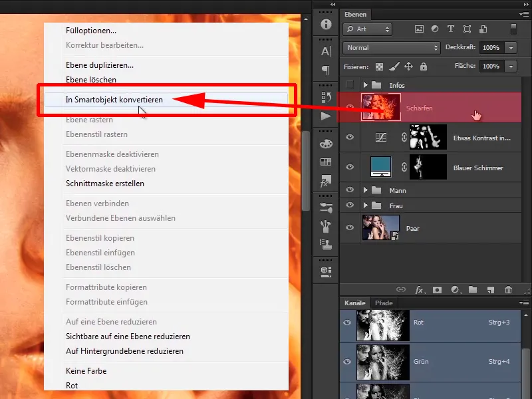532x399 pixels.
Task: Open the Paragraph panel icon
Action: point(326,70)
